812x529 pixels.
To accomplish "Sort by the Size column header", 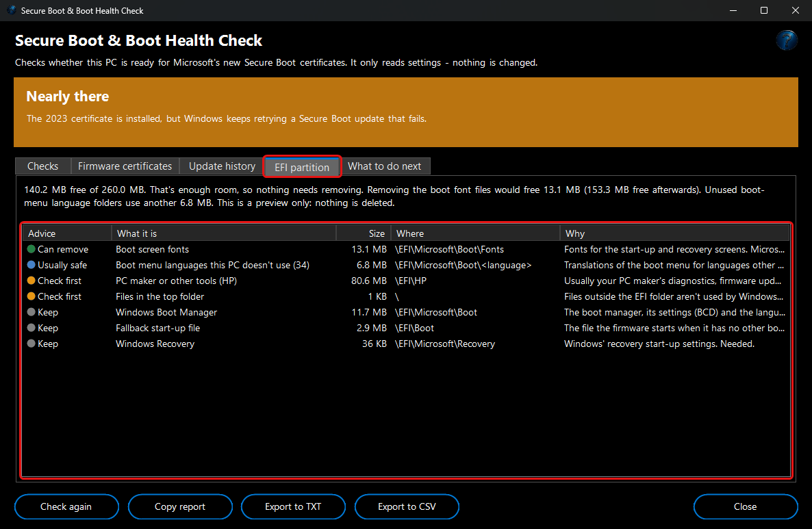I will 364,233.
